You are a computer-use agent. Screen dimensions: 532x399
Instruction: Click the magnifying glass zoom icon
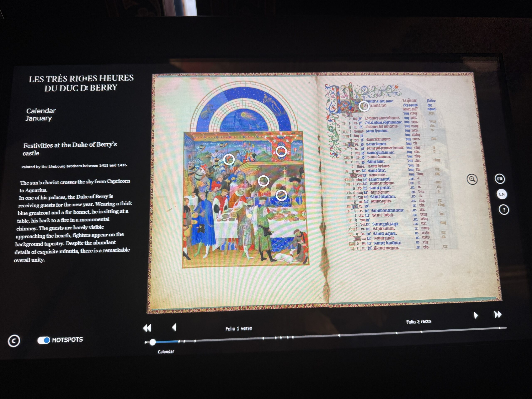472,179
